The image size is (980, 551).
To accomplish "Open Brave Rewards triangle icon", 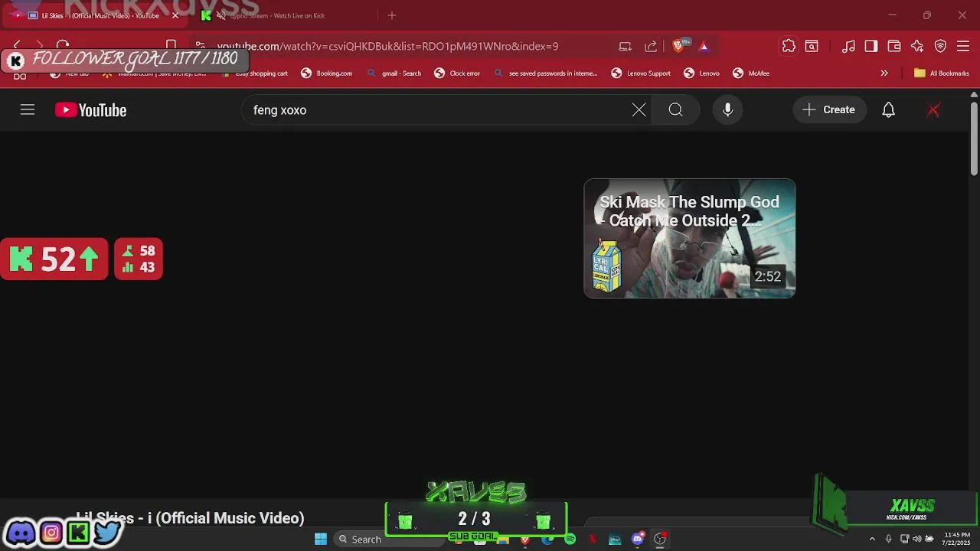I will (704, 46).
